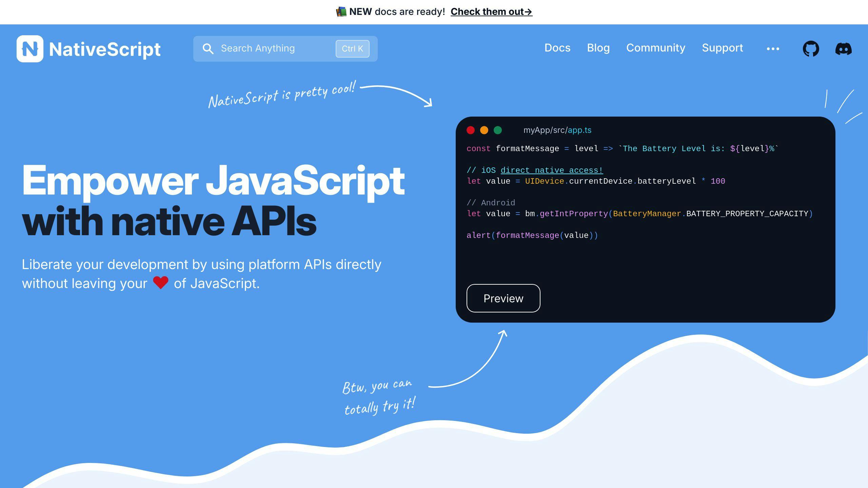Click the yellow traffic-light dot on the code window
The height and width of the screenshot is (488, 868).
pos(484,130)
